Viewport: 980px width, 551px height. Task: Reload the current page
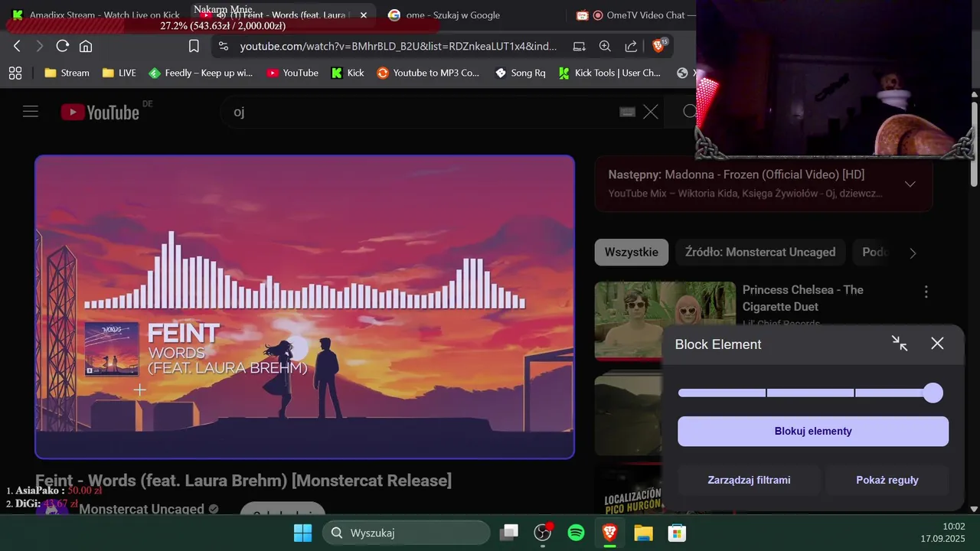pyautogui.click(x=63, y=46)
